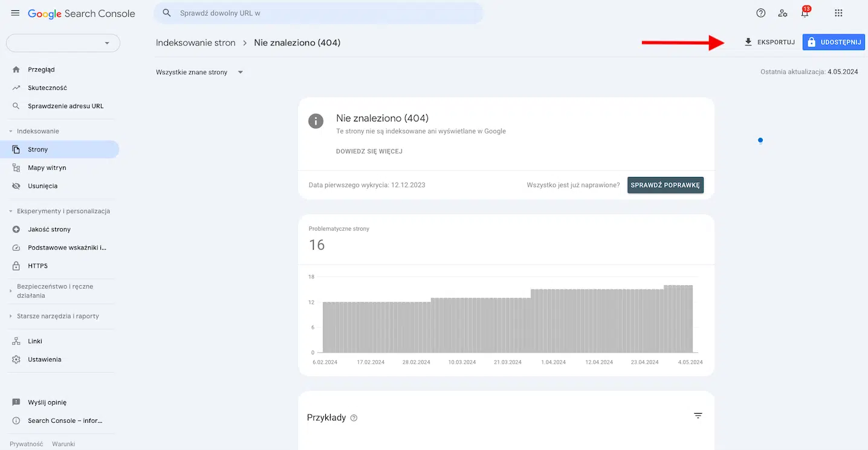
Task: Click the Przegląd home icon
Action: (x=16, y=69)
